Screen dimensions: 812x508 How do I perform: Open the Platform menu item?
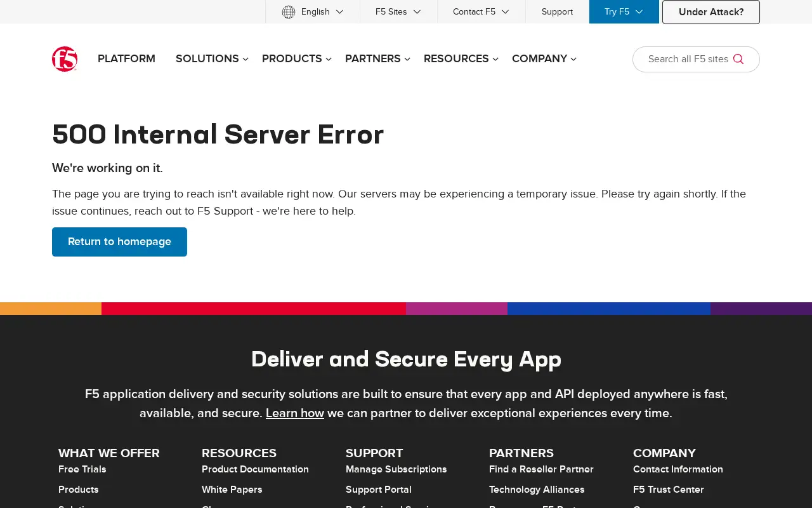click(x=126, y=59)
